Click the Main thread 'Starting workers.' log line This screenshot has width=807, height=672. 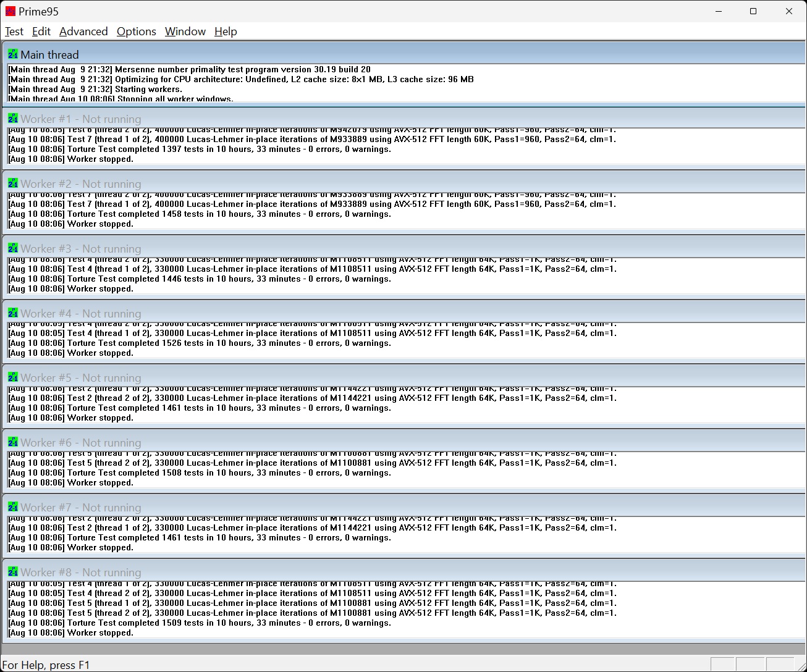[x=95, y=89]
